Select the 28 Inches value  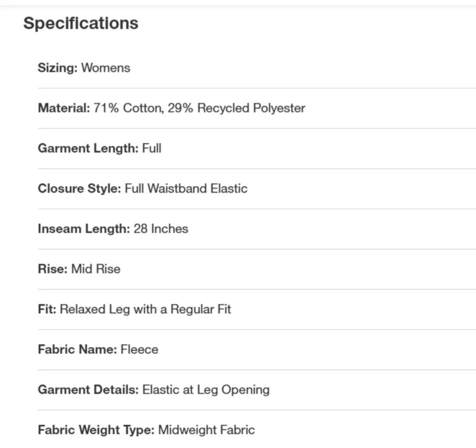pyautogui.click(x=161, y=229)
